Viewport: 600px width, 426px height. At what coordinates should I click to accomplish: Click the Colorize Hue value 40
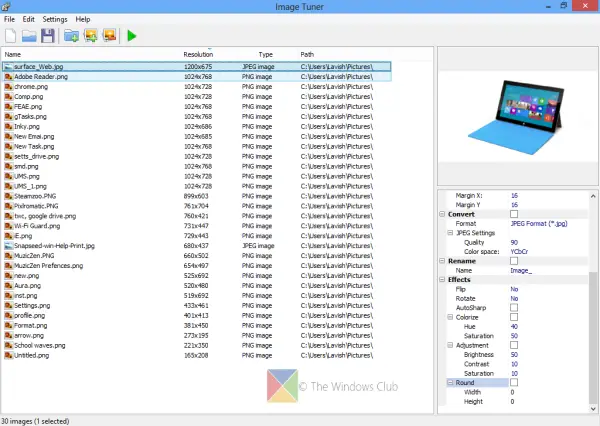514,326
